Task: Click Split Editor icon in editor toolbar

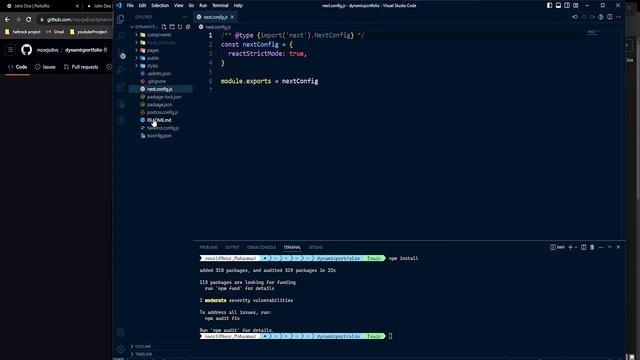Action: click(x=609, y=17)
